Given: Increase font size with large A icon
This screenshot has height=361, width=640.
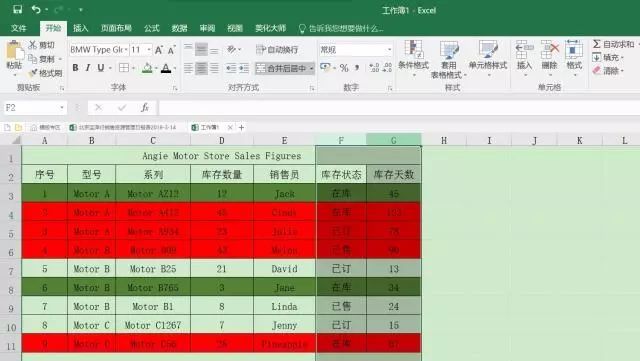Looking at the screenshot, I should coord(159,50).
